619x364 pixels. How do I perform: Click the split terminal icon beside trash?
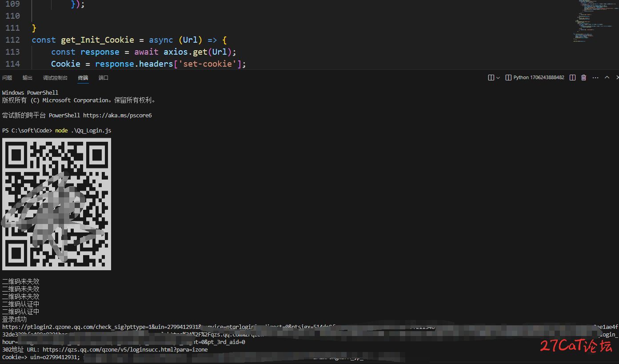pos(572,78)
